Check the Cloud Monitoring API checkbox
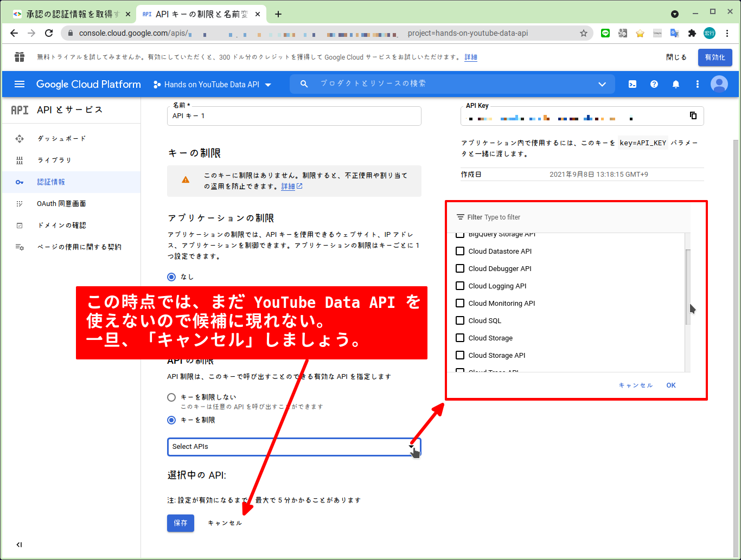 tap(460, 303)
